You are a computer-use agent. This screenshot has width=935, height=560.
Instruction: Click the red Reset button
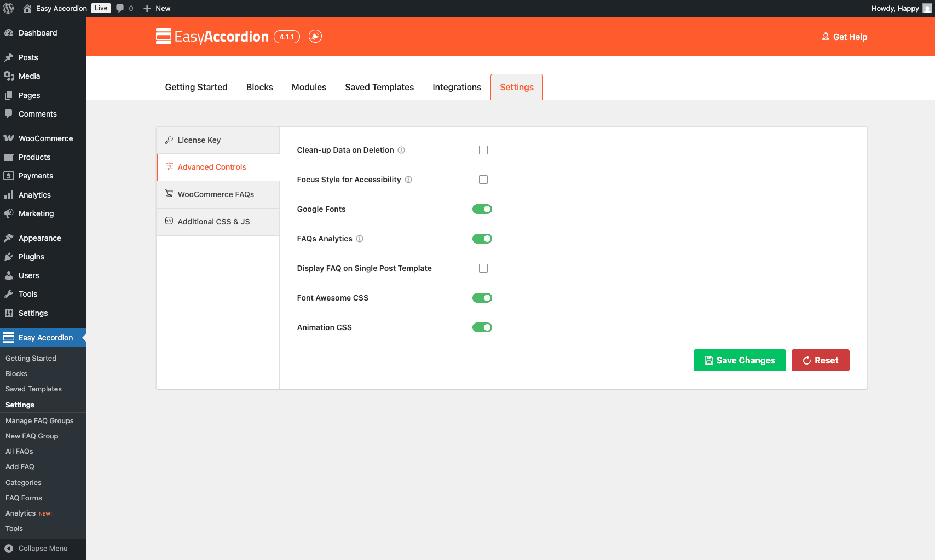[x=821, y=360]
